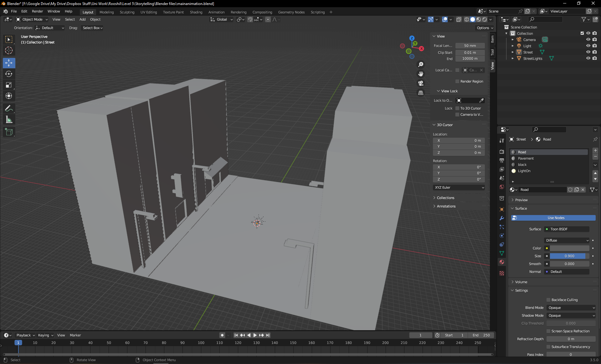Select the Rotate tool
Image resolution: width=601 pixels, height=364 pixels.
[x=9, y=74]
